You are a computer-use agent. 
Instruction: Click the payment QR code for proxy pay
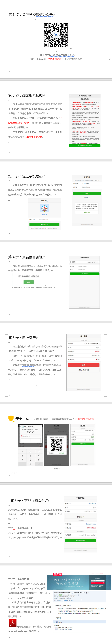click(56, 445)
